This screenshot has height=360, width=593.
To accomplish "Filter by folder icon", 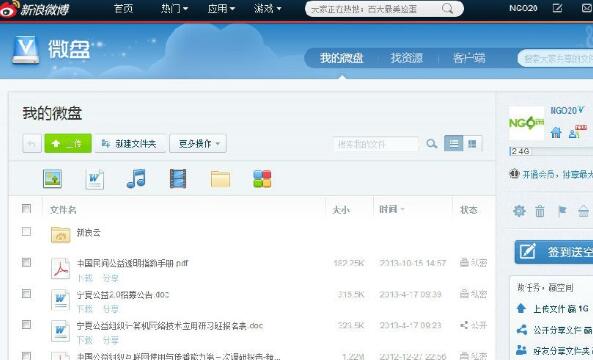I will point(220,179).
